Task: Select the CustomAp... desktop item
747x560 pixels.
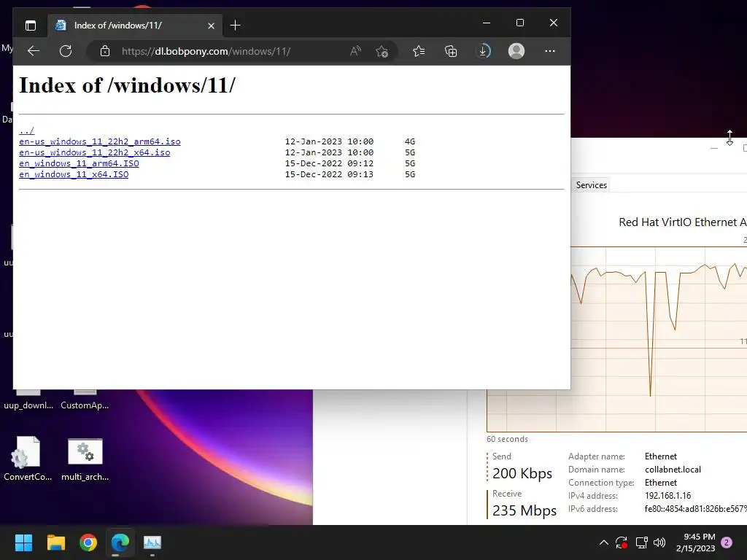Action: pos(85,400)
